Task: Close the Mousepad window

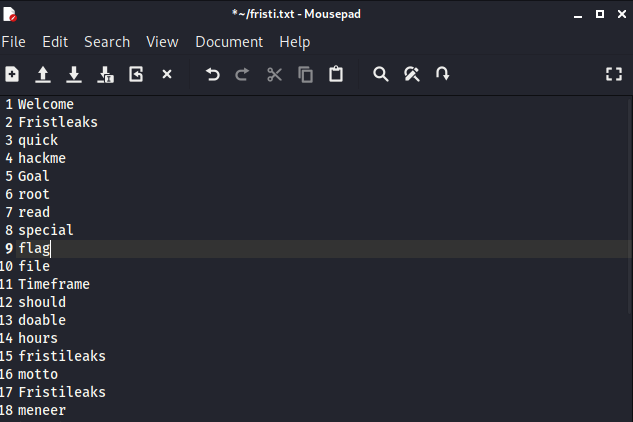Action: pyautogui.click(x=622, y=15)
